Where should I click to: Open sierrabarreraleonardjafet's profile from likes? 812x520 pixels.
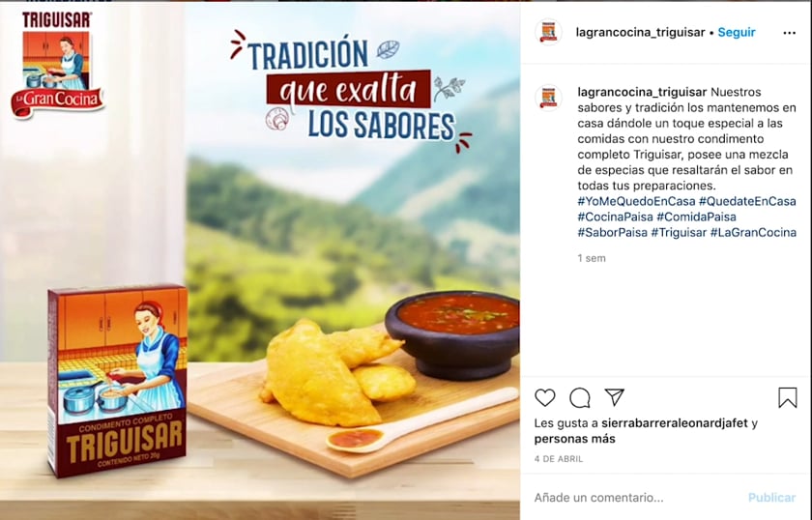pyautogui.click(x=675, y=423)
